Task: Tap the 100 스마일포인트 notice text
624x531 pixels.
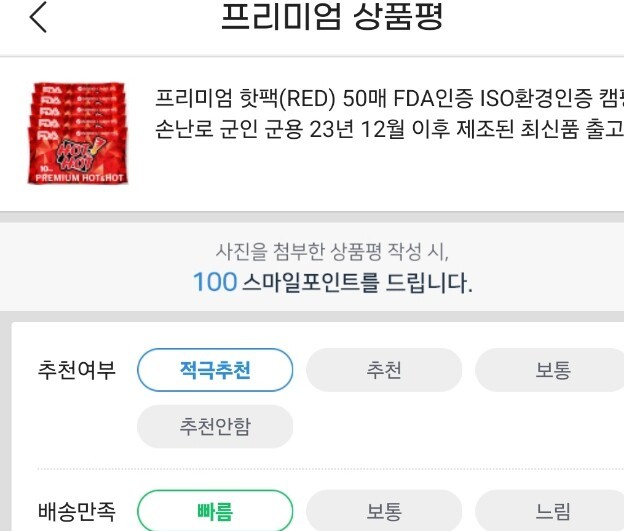Action: (x=333, y=282)
